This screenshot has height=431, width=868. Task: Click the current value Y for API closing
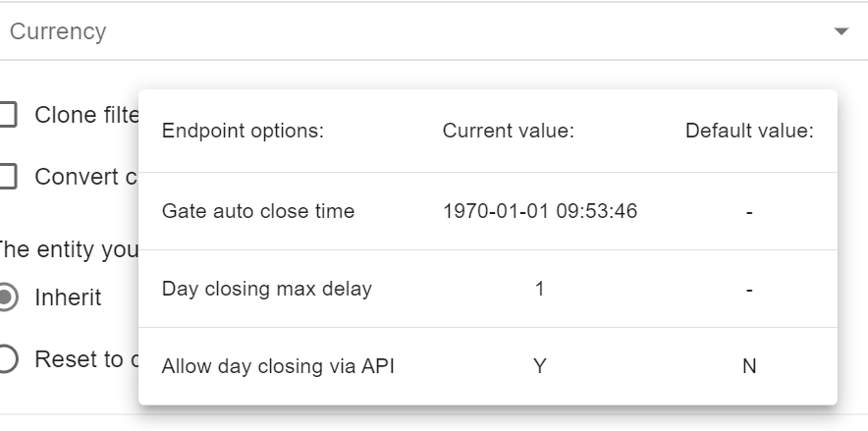click(x=540, y=366)
